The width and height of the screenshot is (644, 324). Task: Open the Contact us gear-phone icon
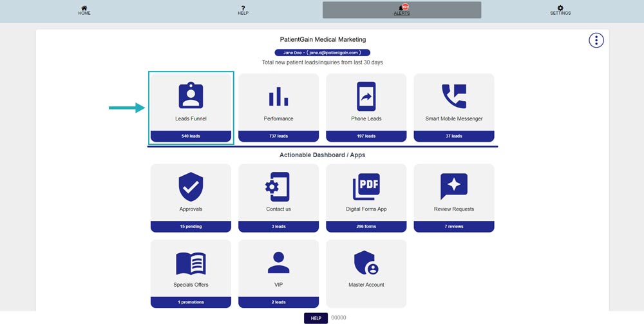278,186
